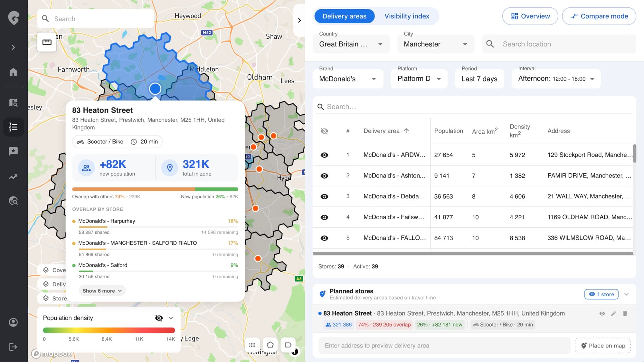
Task: Select the polygon draw map tool
Action: coord(270,345)
